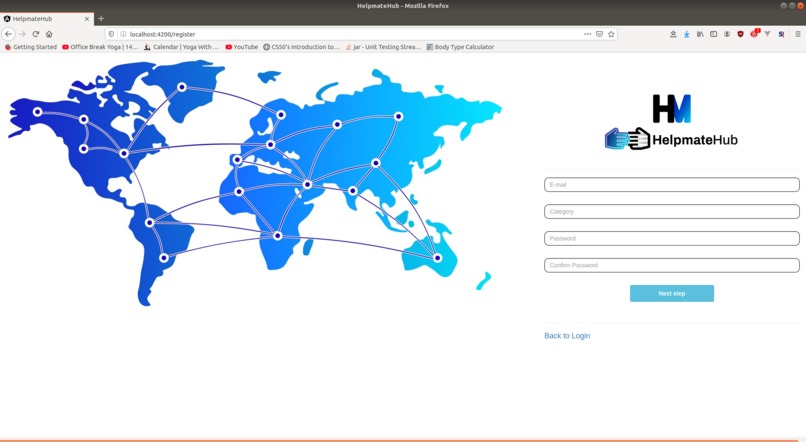This screenshot has width=806, height=442.
Task: Click the Next step button
Action: pyautogui.click(x=672, y=293)
